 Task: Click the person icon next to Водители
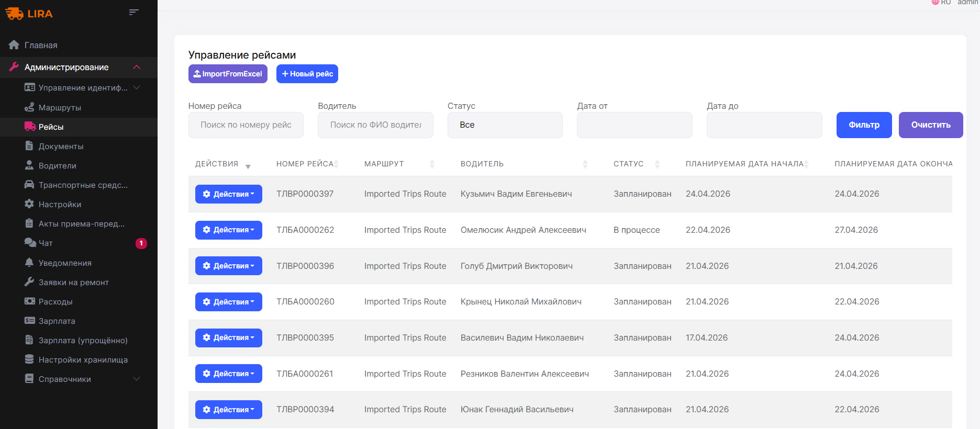click(29, 165)
